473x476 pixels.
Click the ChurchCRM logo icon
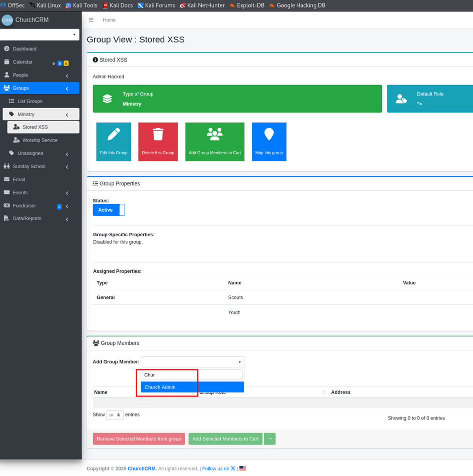pos(7,20)
